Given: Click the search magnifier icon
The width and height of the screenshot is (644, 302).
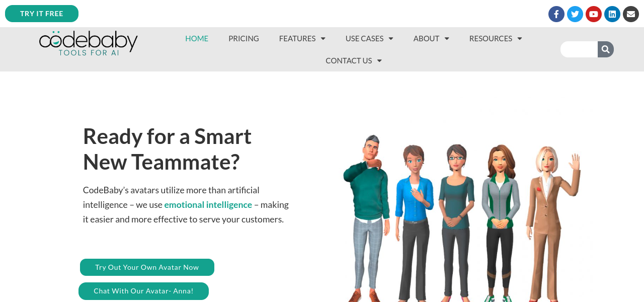Looking at the screenshot, I should 606,49.
